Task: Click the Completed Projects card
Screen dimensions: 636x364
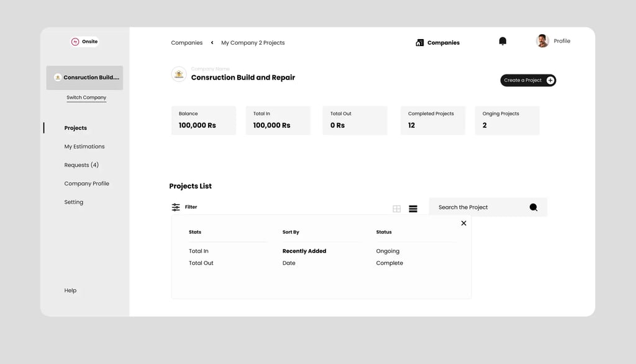Action: point(433,120)
